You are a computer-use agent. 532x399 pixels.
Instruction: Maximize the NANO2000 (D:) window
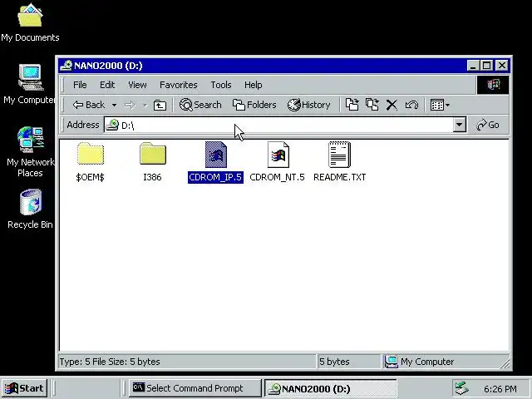(x=487, y=66)
